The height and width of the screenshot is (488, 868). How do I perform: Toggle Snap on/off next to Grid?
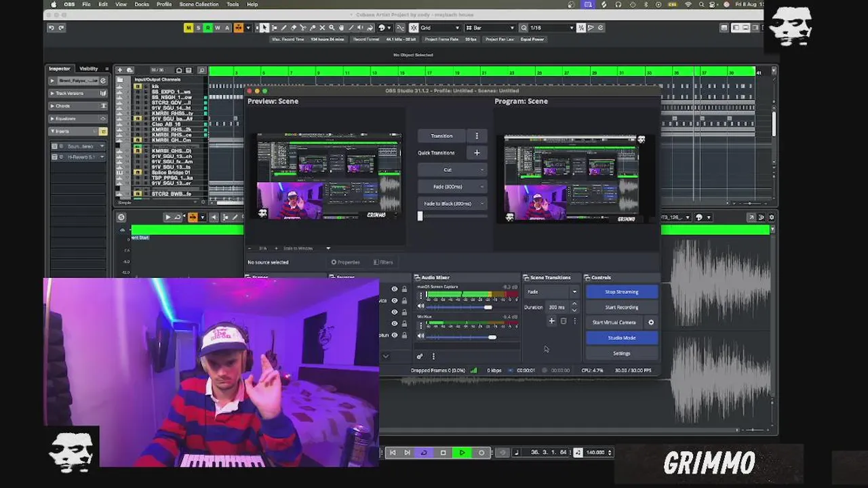pos(413,28)
